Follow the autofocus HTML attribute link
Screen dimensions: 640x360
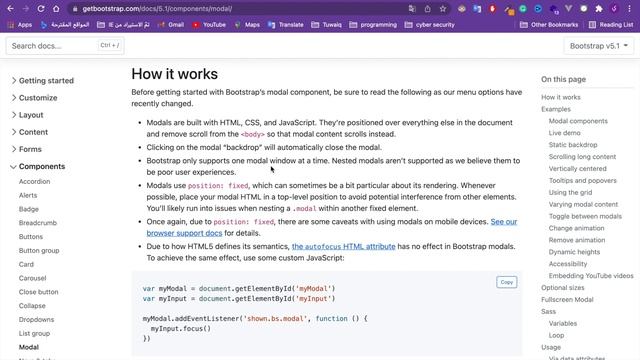[x=343, y=247]
